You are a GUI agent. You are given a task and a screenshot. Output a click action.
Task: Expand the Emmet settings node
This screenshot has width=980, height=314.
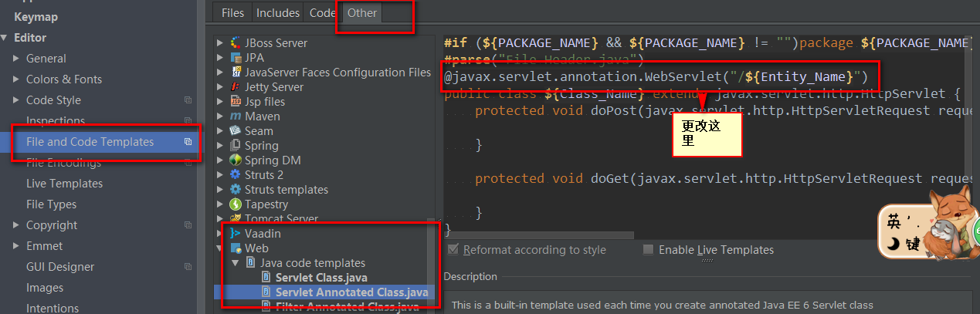16,246
